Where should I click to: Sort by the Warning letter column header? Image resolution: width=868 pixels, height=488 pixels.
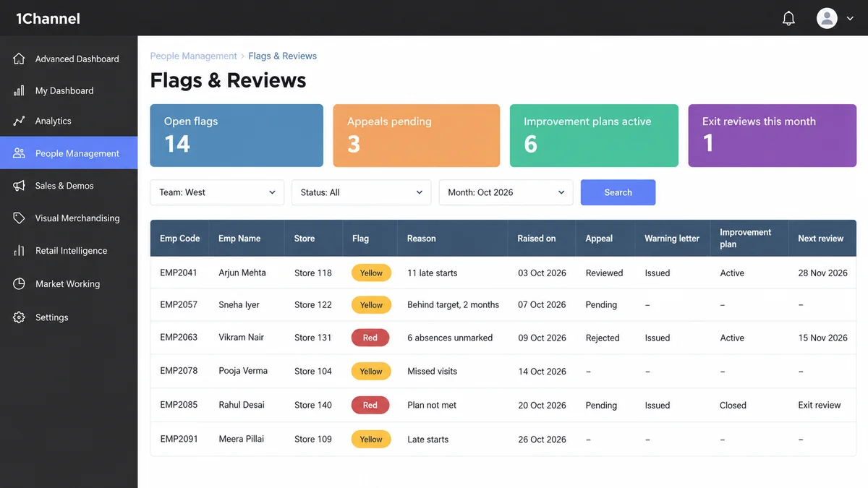[x=672, y=239]
